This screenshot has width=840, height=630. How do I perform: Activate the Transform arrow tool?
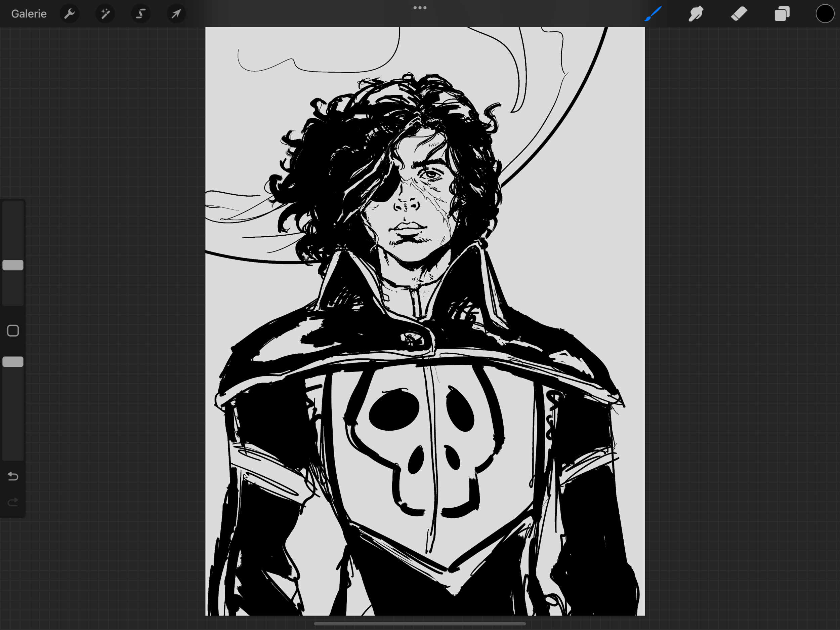(176, 14)
